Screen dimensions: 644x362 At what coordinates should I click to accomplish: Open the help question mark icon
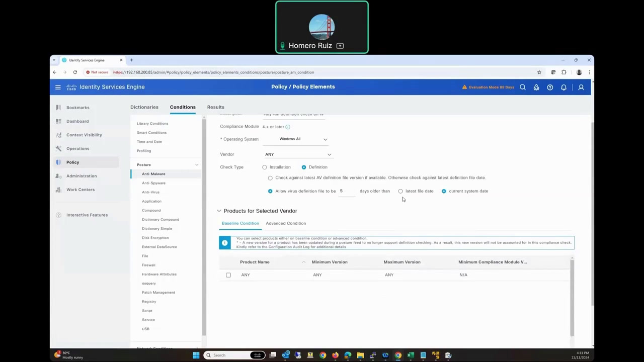tap(550, 87)
